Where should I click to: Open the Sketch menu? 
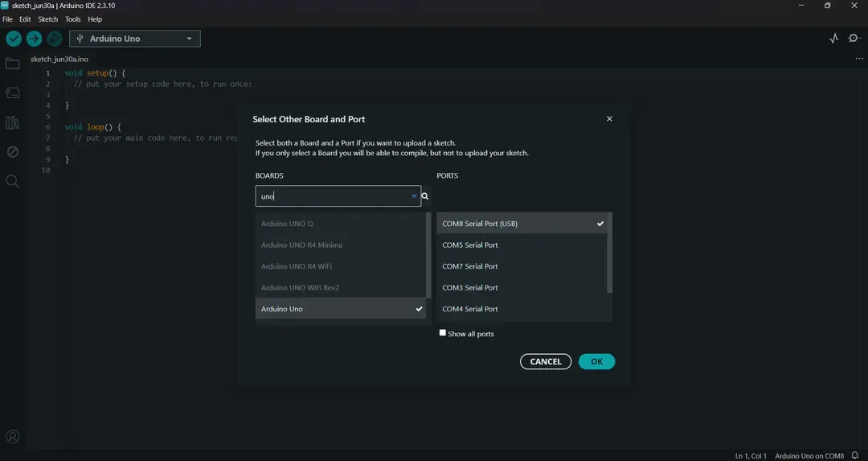[47, 19]
